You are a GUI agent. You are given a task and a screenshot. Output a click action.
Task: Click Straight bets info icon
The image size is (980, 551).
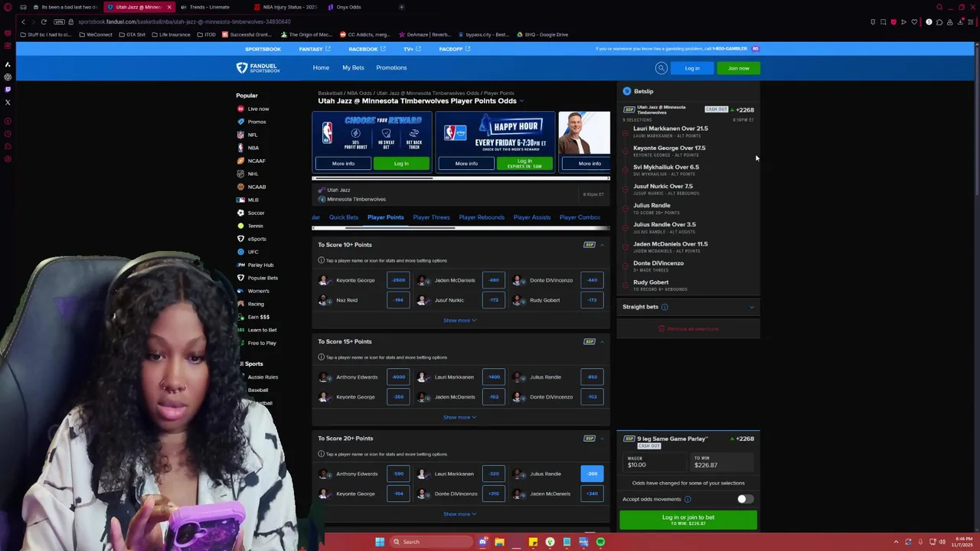[665, 307]
